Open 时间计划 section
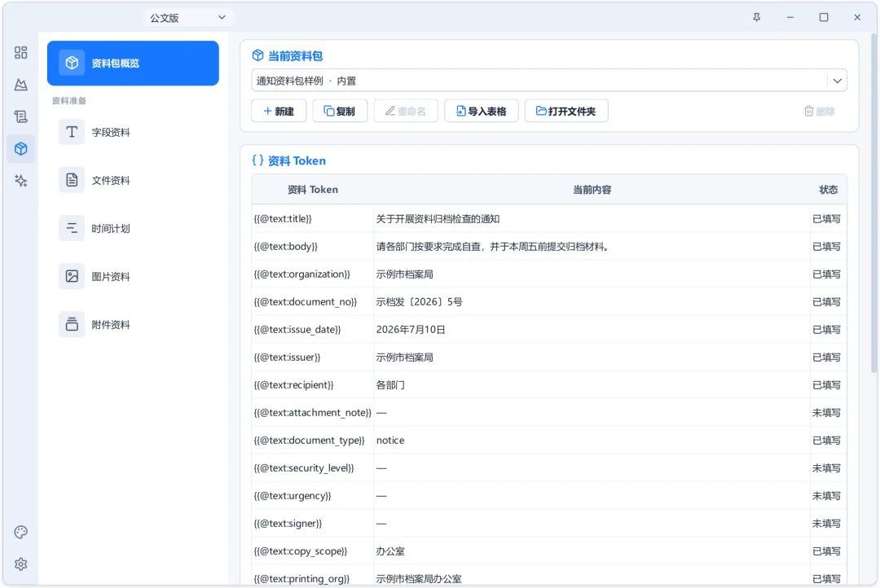The height and width of the screenshot is (588, 880). point(133,228)
